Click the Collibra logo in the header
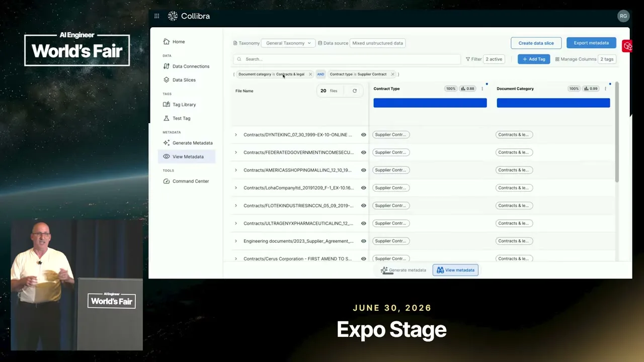 pyautogui.click(x=189, y=16)
